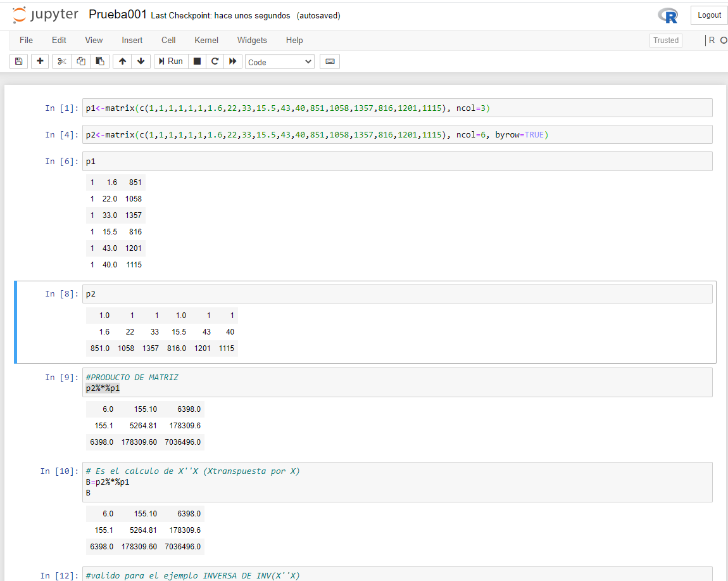Move the selected cell up
The width and height of the screenshot is (728, 581).
click(x=122, y=61)
